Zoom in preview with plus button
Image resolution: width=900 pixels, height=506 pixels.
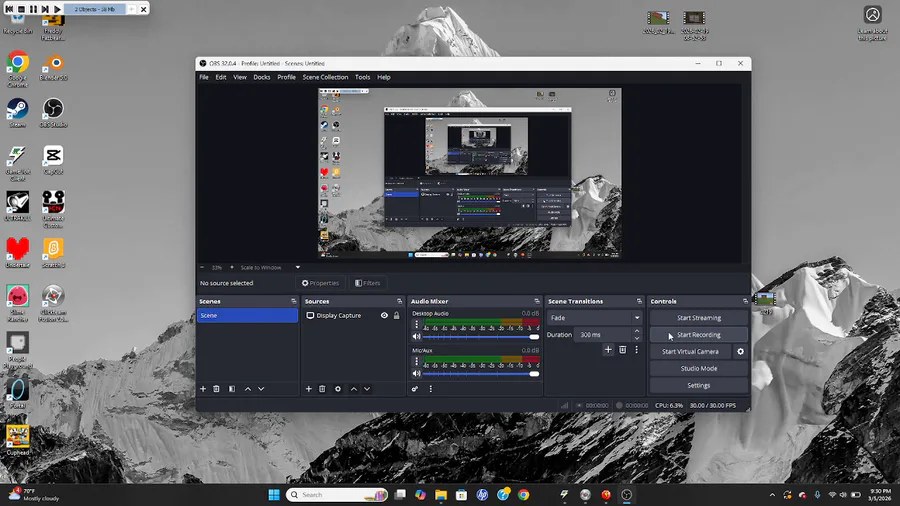pyautogui.click(x=232, y=267)
